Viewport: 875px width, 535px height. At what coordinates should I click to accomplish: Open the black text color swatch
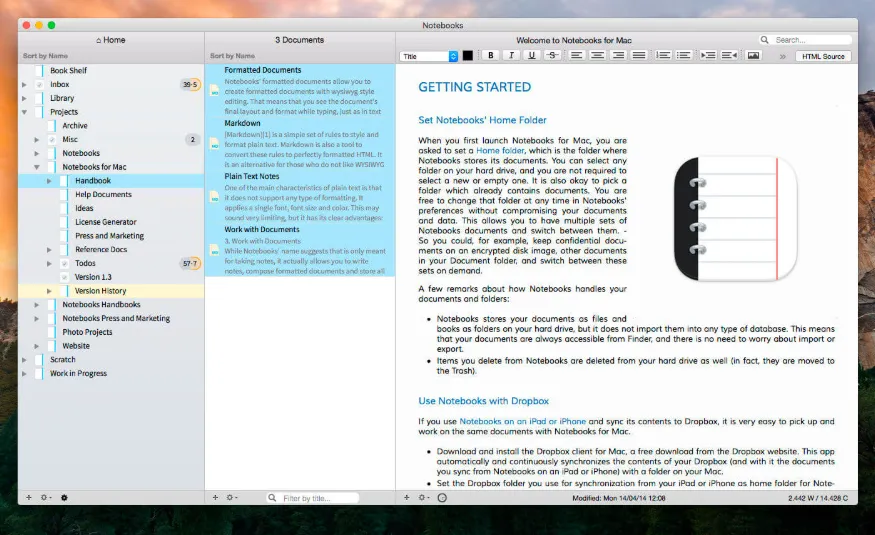click(468, 56)
